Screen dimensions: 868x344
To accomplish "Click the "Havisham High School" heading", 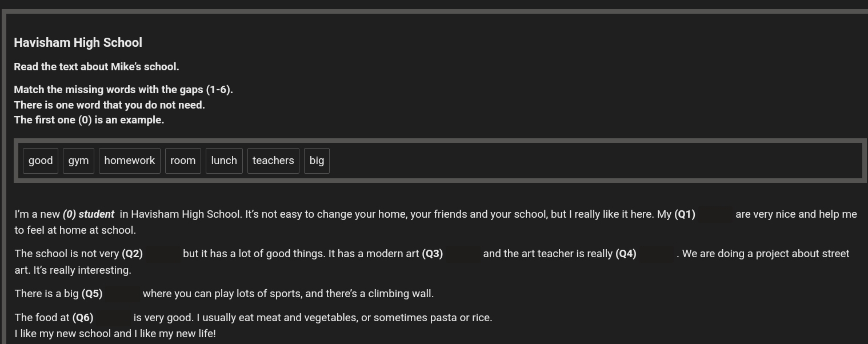I will [78, 43].
